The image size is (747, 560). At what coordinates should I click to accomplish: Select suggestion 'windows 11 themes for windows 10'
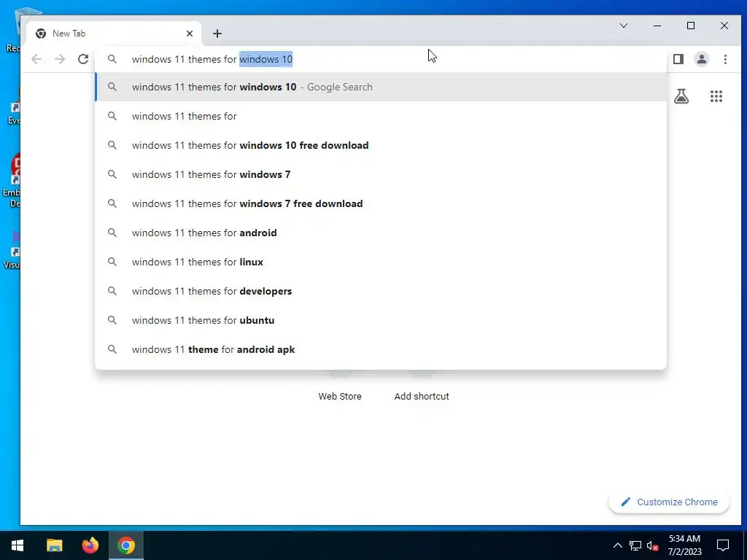click(381, 87)
